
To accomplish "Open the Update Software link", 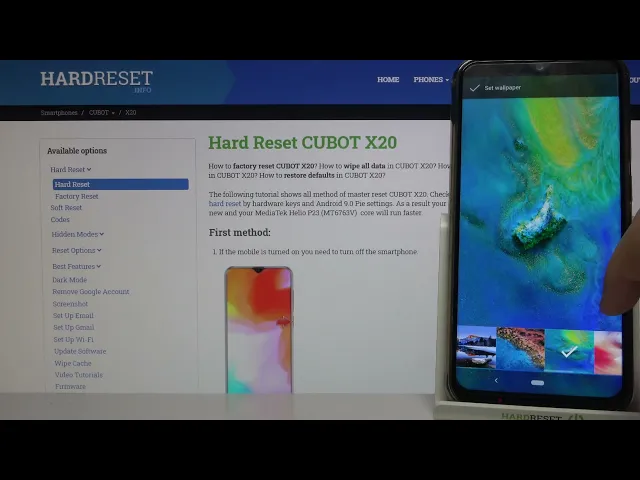I will pyautogui.click(x=80, y=351).
